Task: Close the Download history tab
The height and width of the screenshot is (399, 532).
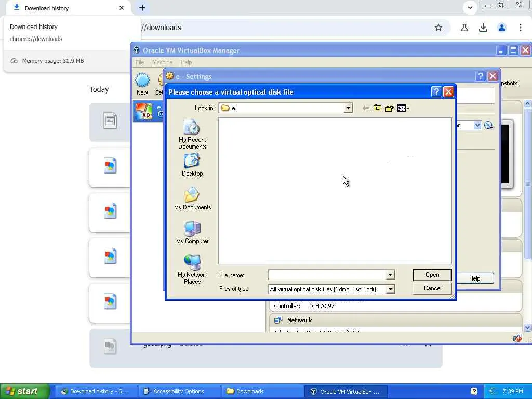Action: point(122,8)
